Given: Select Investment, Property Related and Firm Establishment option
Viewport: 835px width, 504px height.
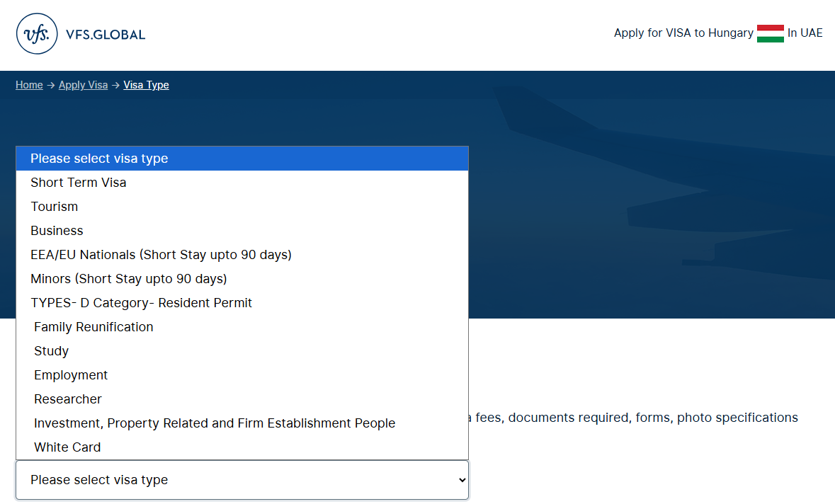Looking at the screenshot, I should (242, 423).
